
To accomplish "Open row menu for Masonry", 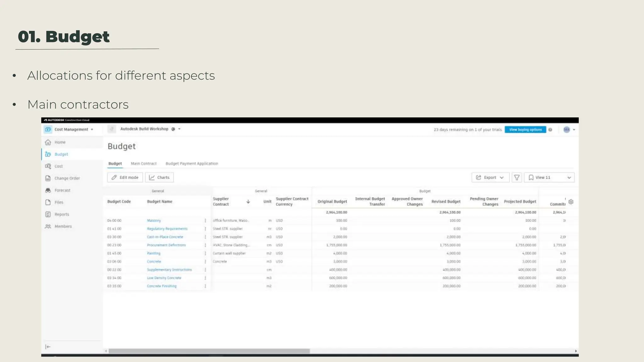I will click(205, 221).
